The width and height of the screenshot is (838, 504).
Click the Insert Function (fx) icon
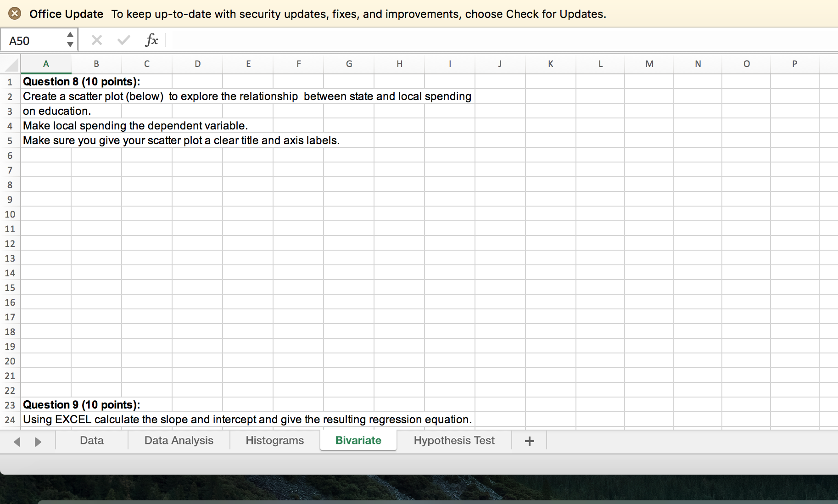click(x=151, y=40)
